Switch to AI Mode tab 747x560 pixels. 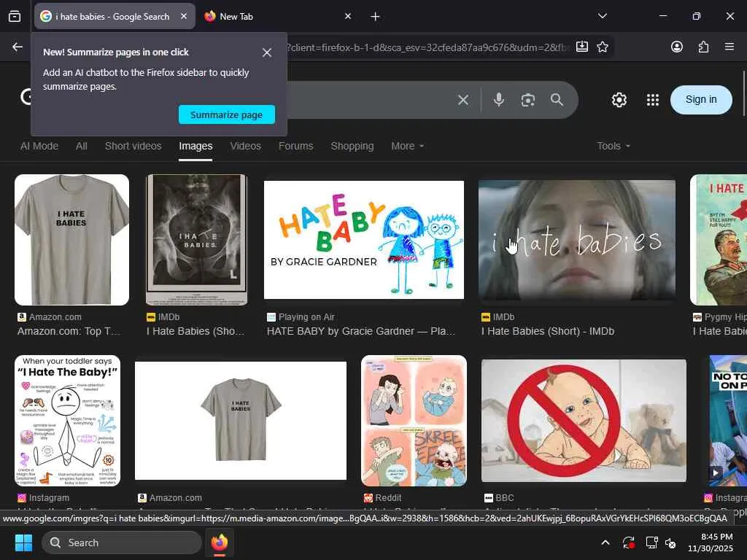(x=39, y=146)
